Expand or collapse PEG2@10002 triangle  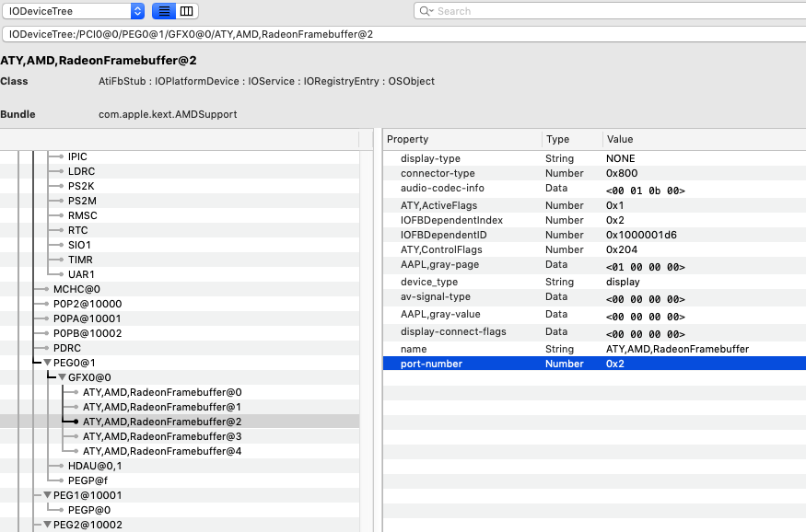pyautogui.click(x=48, y=525)
